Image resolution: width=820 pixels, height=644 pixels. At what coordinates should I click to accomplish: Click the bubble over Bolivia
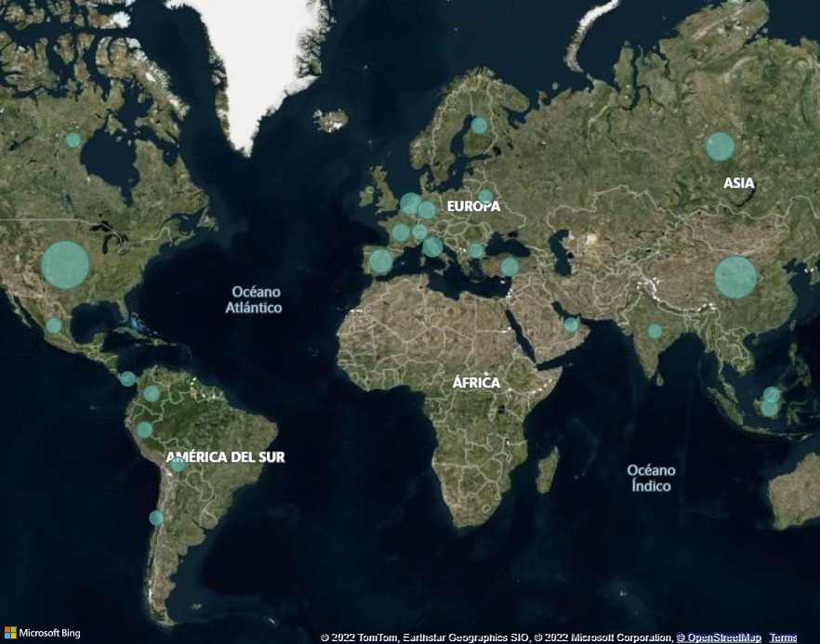coord(178,464)
